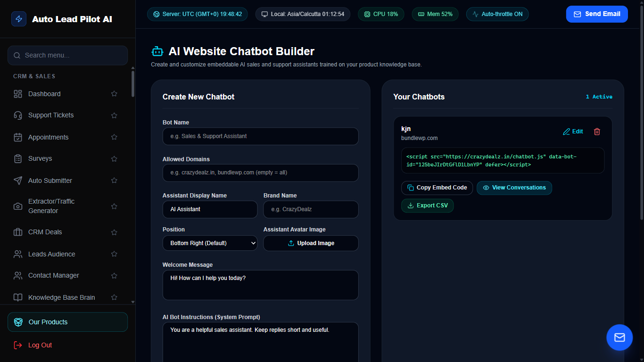
Task: Click the Support Tickets headset icon
Action: pyautogui.click(x=18, y=115)
